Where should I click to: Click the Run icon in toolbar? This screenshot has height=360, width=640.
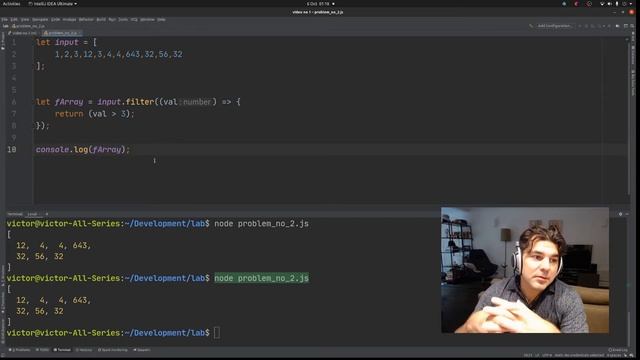tap(580, 26)
